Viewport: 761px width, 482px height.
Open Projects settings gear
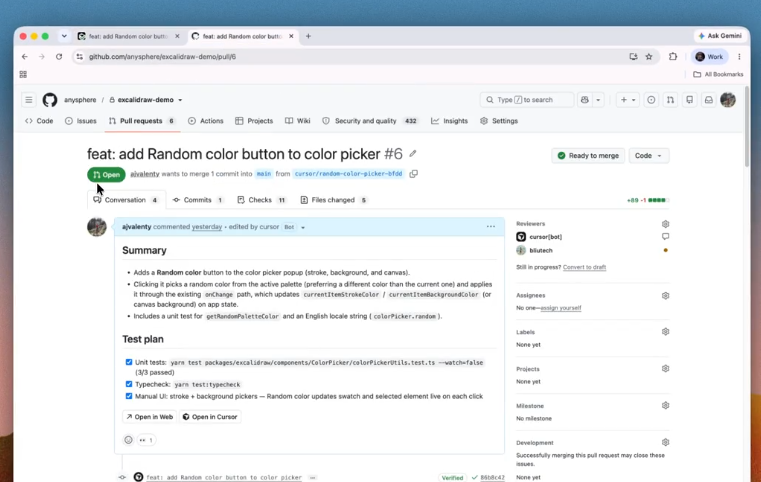pos(665,368)
